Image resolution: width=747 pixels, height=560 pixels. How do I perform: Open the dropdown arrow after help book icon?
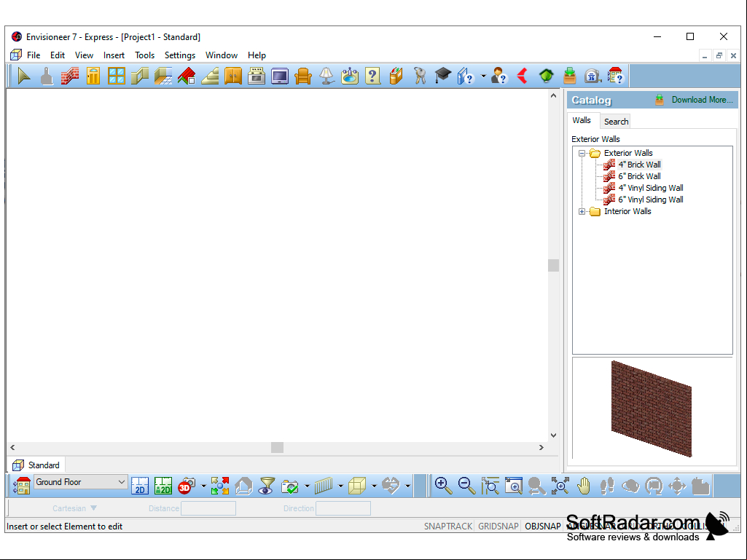[x=483, y=76]
